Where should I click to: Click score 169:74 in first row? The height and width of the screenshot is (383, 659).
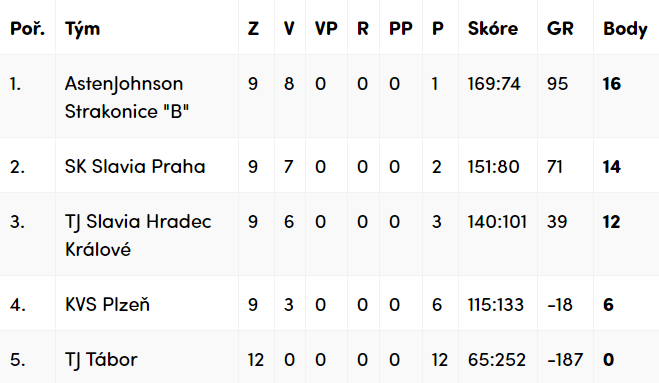pyautogui.click(x=494, y=84)
